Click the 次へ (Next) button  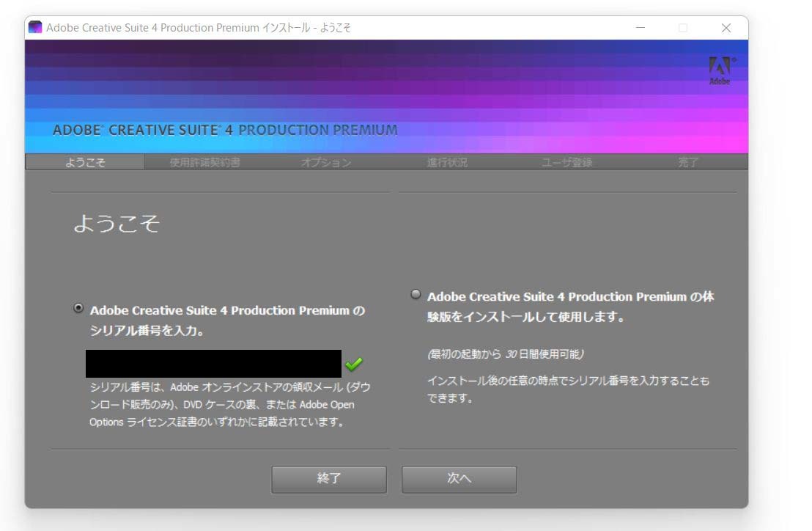point(459,479)
